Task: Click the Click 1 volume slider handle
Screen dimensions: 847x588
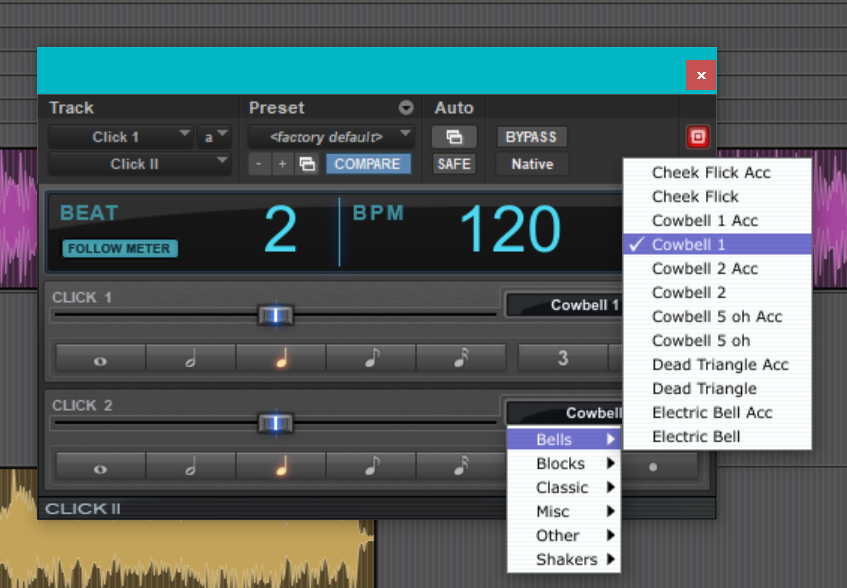Action: pyautogui.click(x=275, y=315)
